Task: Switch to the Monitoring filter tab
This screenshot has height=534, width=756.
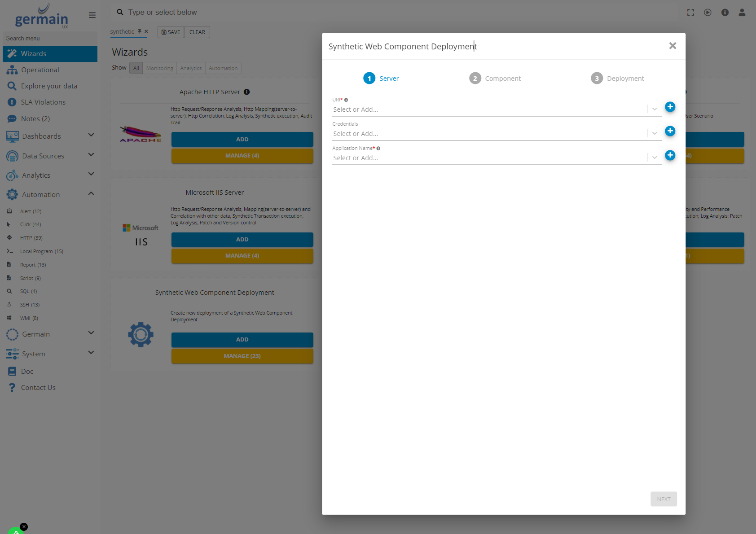Action: [159, 68]
